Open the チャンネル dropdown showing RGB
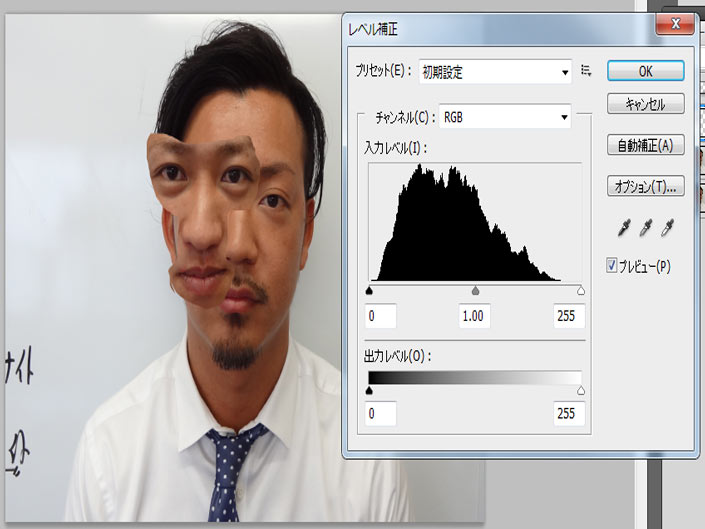Image resolution: width=705 pixels, height=529 pixels. 505,117
